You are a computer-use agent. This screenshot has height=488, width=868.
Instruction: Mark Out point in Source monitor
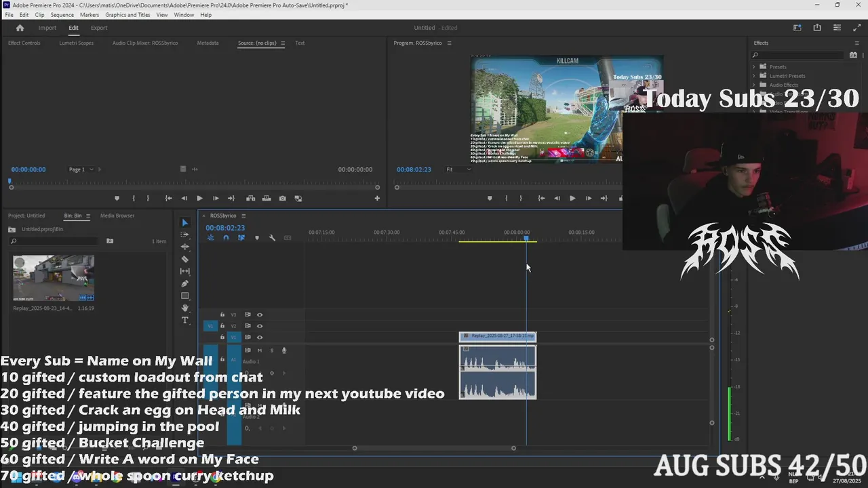[149, 199]
